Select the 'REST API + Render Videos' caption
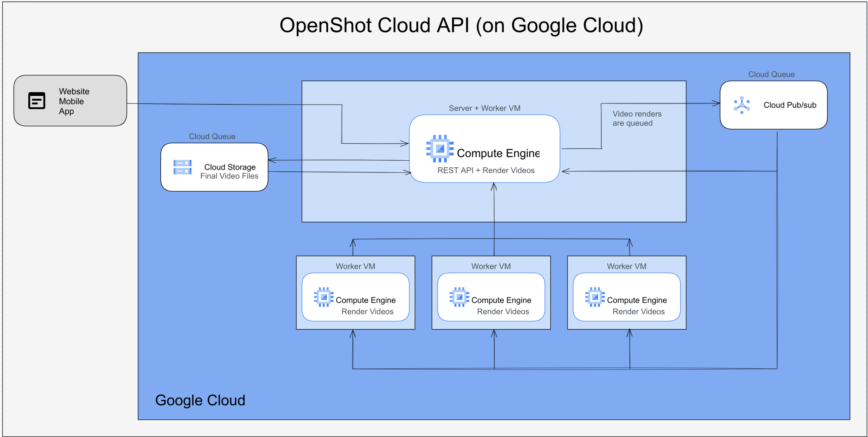Image resolution: width=868 pixels, height=437 pixels. tap(486, 170)
